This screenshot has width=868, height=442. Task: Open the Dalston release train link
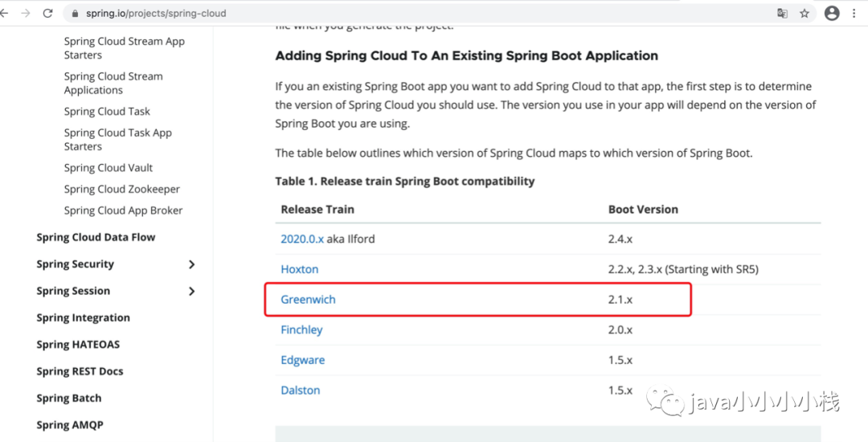point(300,391)
